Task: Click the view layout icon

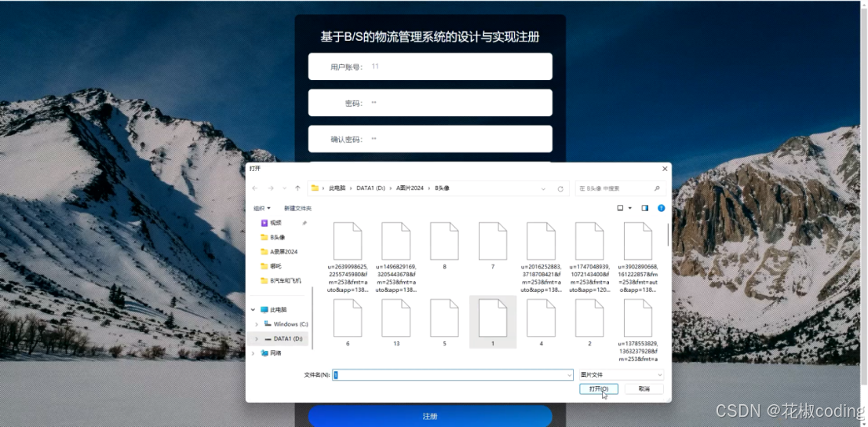Action: 620,208
